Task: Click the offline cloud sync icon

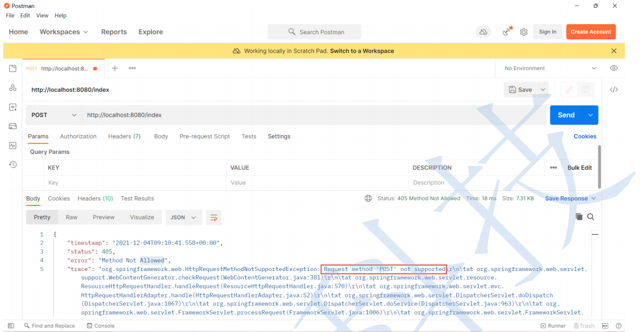Action: coord(483,32)
